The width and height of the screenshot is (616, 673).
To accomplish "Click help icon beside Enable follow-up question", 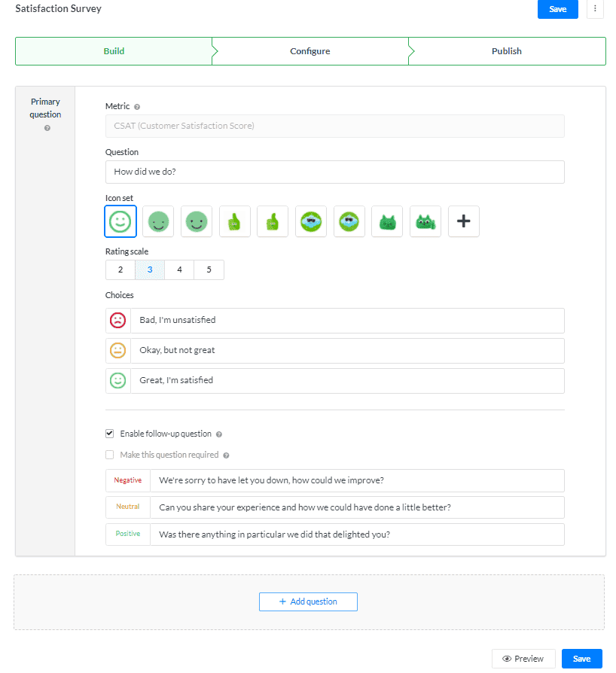I will click(x=219, y=434).
